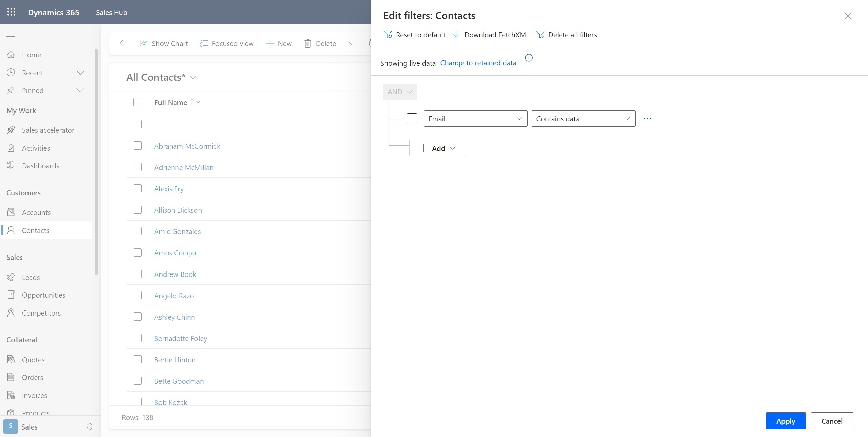Click the Leads phone icon
Screen dimensions: 868x437
11,277
